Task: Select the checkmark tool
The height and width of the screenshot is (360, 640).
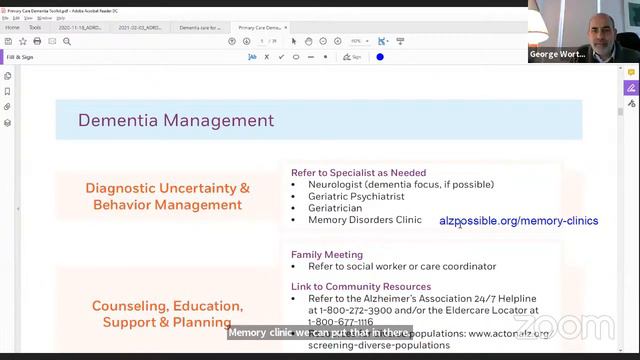Action: click(281, 57)
